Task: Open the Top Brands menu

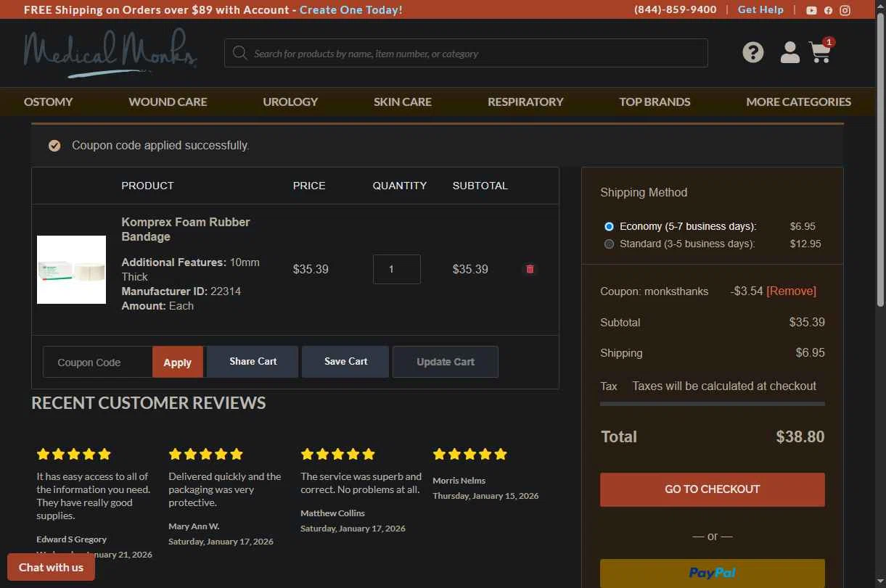Action: [655, 102]
